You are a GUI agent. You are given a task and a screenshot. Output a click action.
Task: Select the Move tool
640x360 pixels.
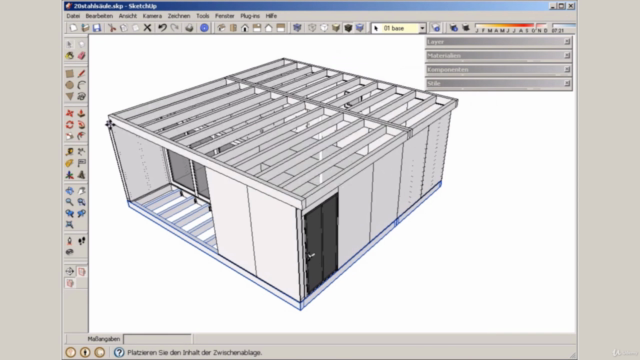click(x=70, y=113)
